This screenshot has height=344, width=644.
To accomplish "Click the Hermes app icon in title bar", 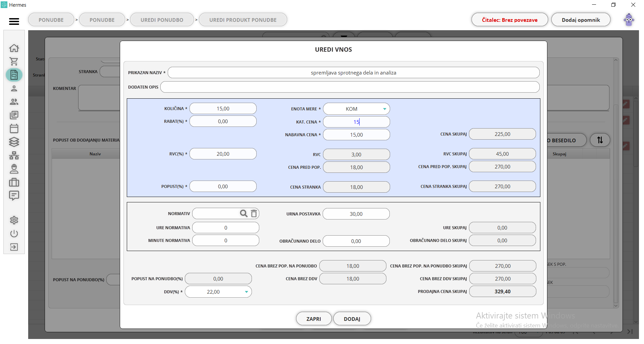I will [x=4, y=5].
